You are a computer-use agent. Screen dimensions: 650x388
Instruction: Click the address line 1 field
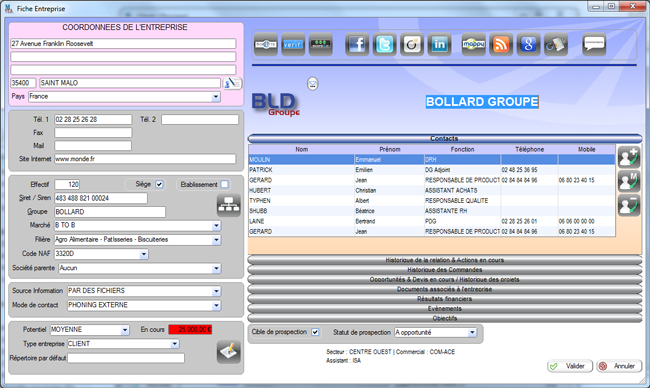coord(123,44)
